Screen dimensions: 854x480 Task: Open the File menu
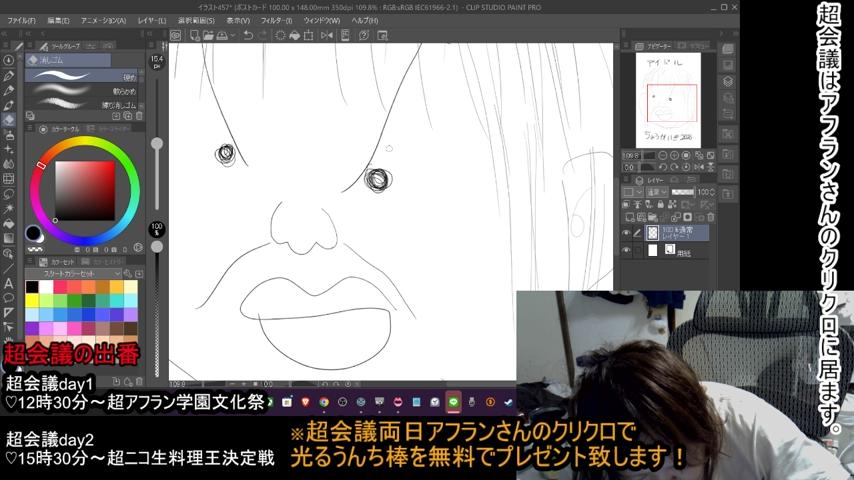point(21,20)
